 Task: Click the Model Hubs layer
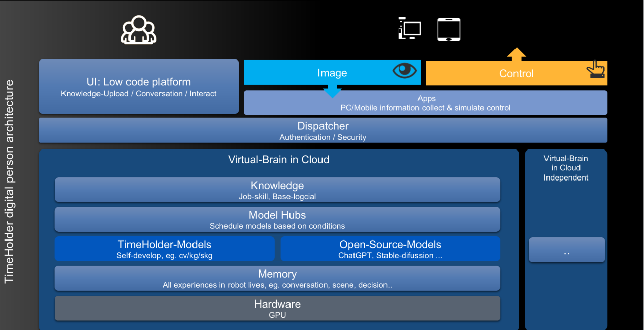point(277,220)
